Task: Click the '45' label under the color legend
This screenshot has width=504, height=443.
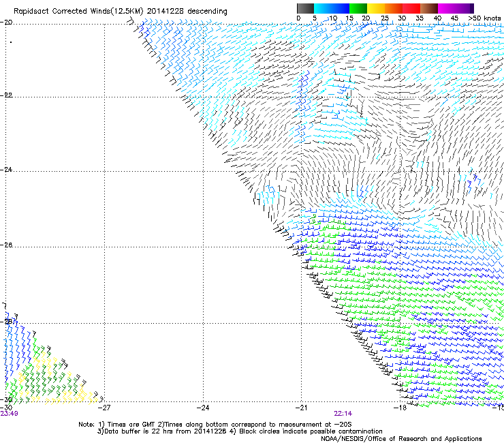Action: point(454,18)
